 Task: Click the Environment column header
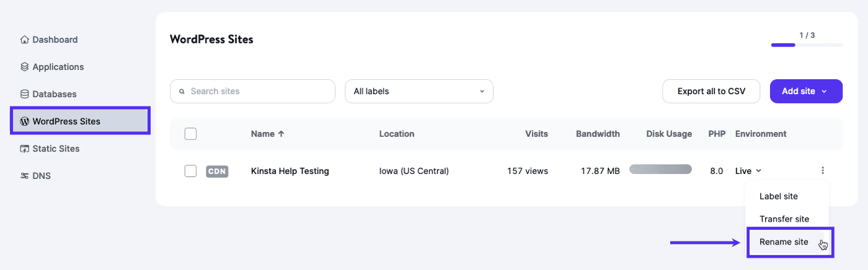761,134
